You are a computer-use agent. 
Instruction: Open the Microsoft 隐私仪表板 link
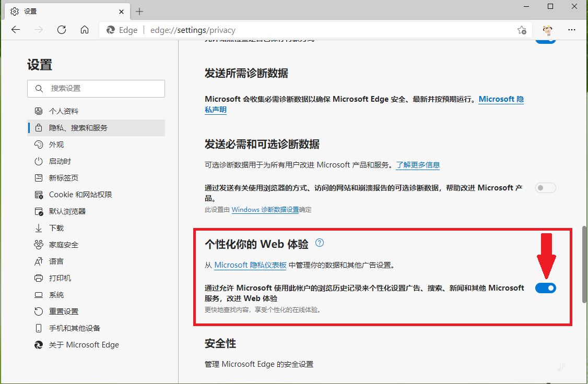click(x=250, y=265)
